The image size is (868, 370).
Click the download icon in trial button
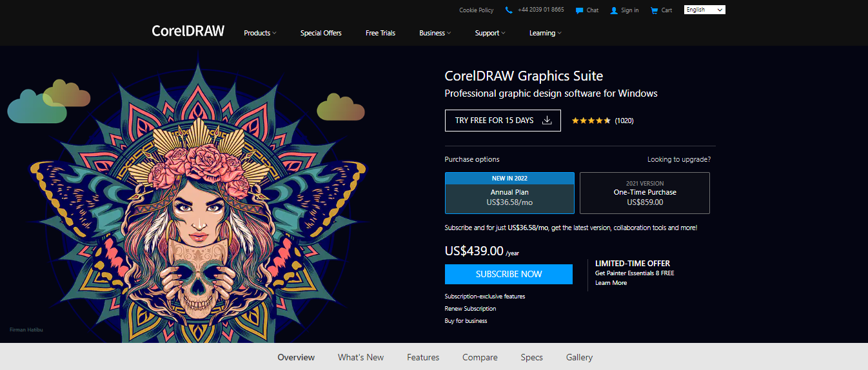coord(547,121)
